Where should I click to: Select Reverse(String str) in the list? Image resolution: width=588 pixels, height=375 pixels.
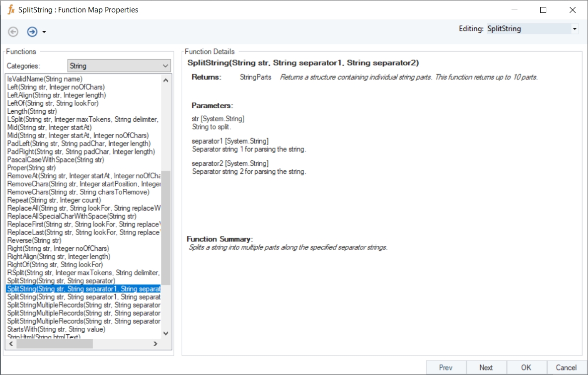34,240
